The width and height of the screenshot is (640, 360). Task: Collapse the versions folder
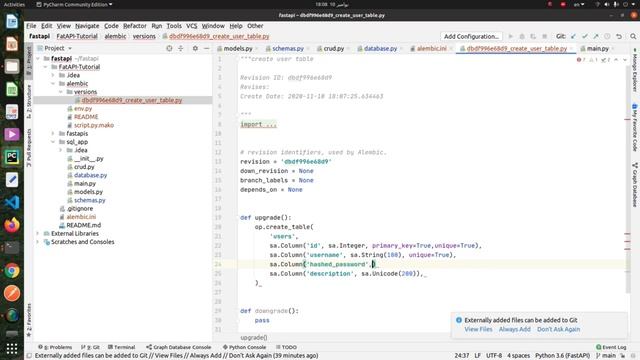[61, 92]
